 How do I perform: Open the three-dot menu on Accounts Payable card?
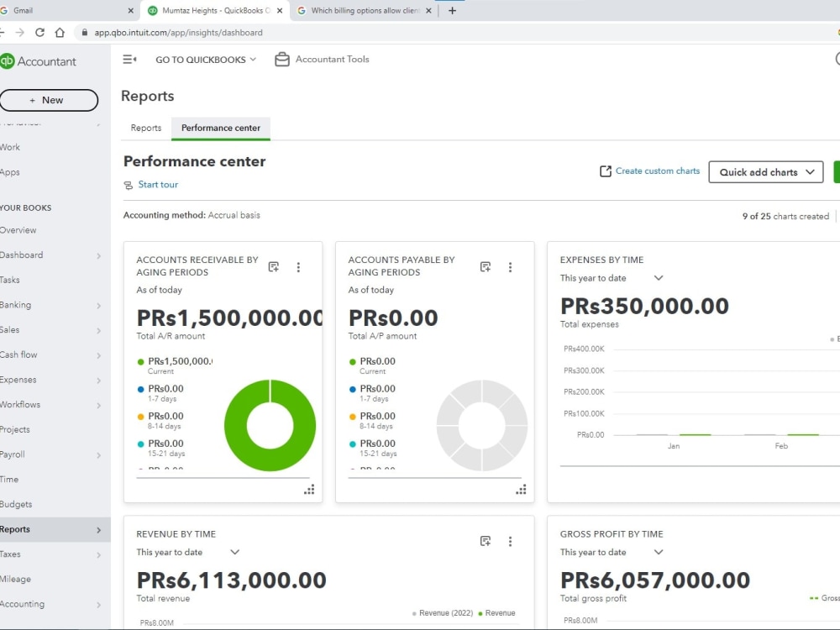(511, 267)
